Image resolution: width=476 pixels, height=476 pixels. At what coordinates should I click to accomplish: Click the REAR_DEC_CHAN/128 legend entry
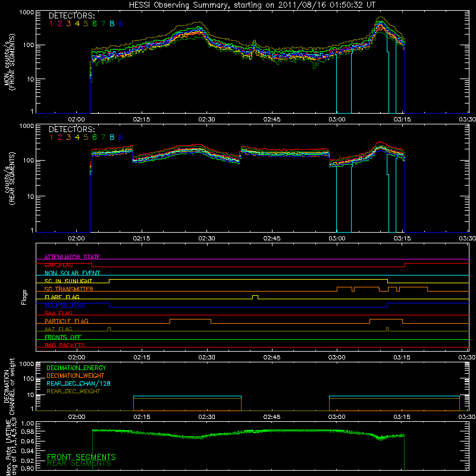pyautogui.click(x=79, y=383)
